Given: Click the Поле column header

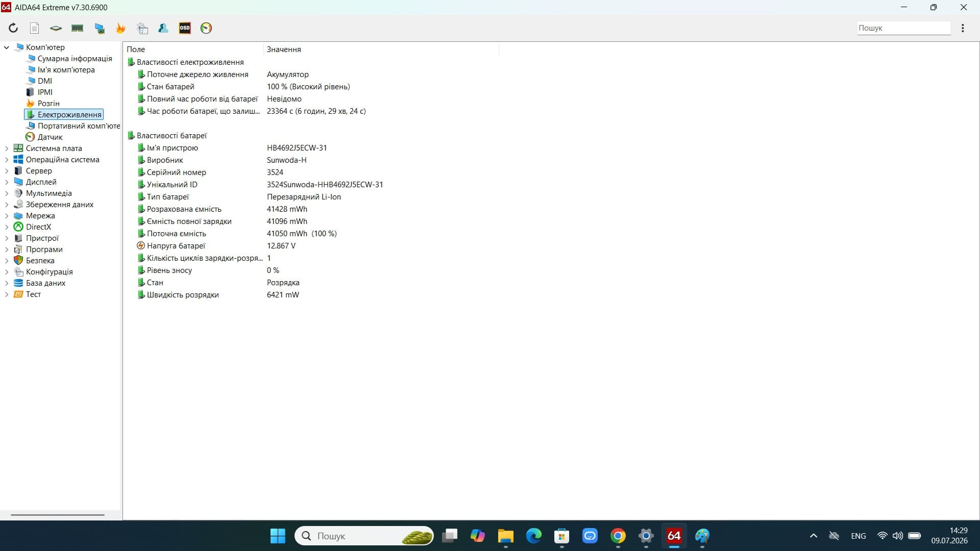Looking at the screenshot, I should click(194, 49).
